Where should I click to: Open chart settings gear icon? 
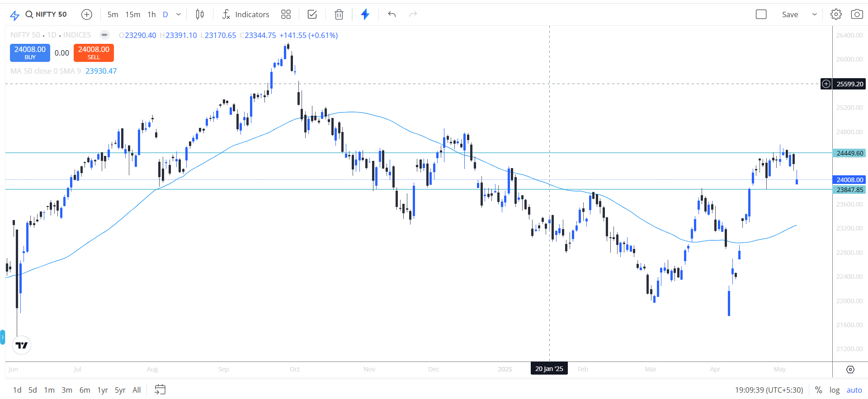tap(836, 14)
